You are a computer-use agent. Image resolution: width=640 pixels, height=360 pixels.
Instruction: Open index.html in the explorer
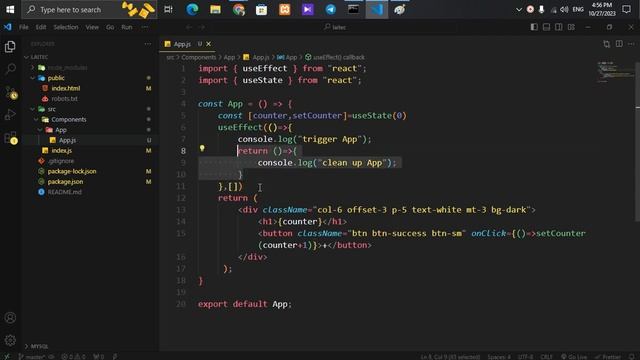coord(65,88)
